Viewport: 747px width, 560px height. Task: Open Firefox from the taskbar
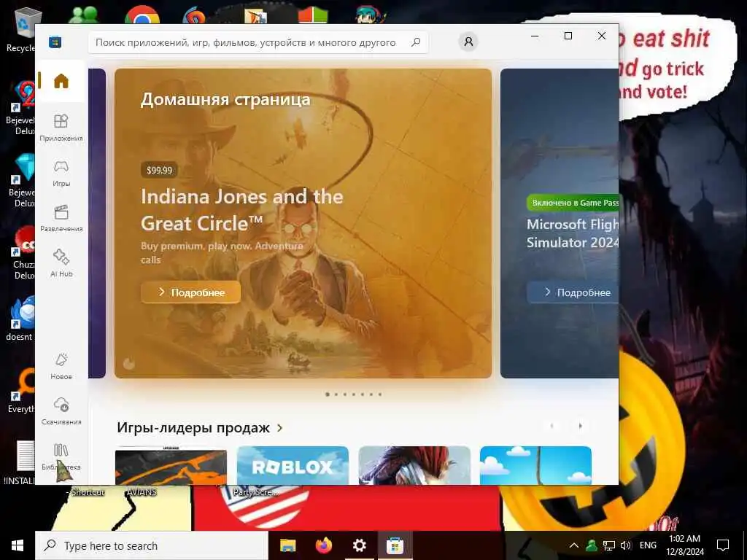pos(324,545)
